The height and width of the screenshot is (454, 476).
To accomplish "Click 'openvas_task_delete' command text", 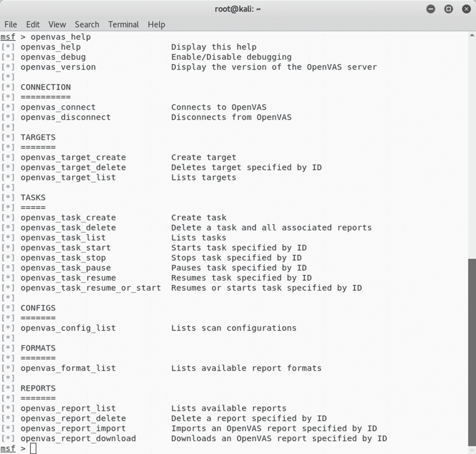I will (68, 227).
